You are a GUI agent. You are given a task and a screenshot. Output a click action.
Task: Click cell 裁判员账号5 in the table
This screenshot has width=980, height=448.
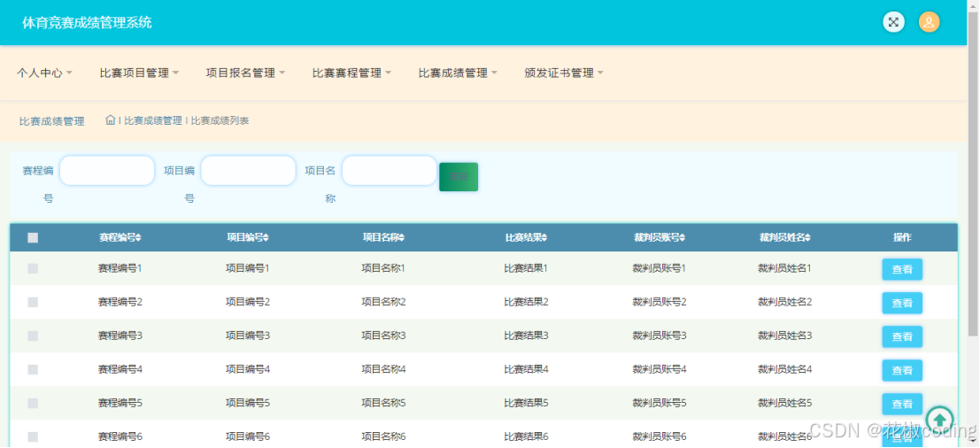point(660,404)
